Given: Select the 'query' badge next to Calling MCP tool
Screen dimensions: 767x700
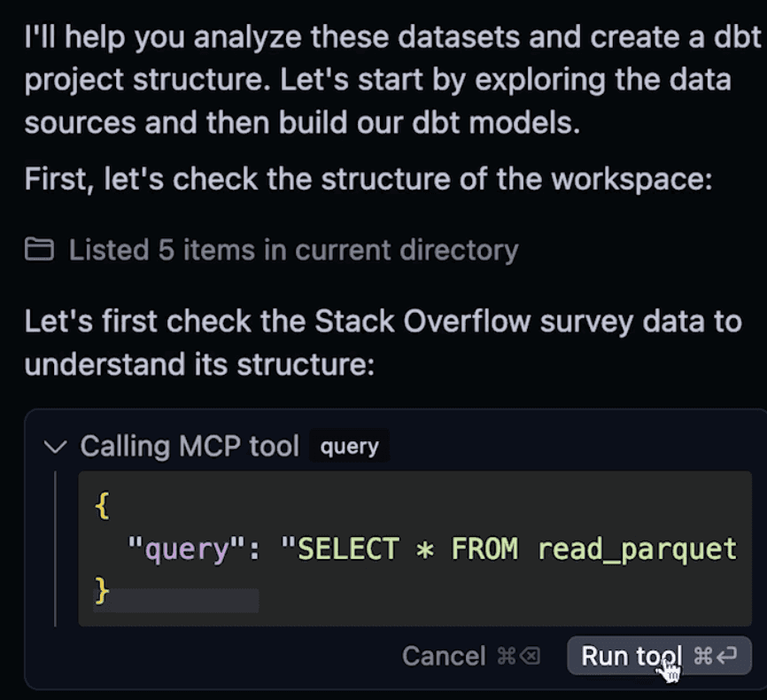Looking at the screenshot, I should tap(350, 447).
